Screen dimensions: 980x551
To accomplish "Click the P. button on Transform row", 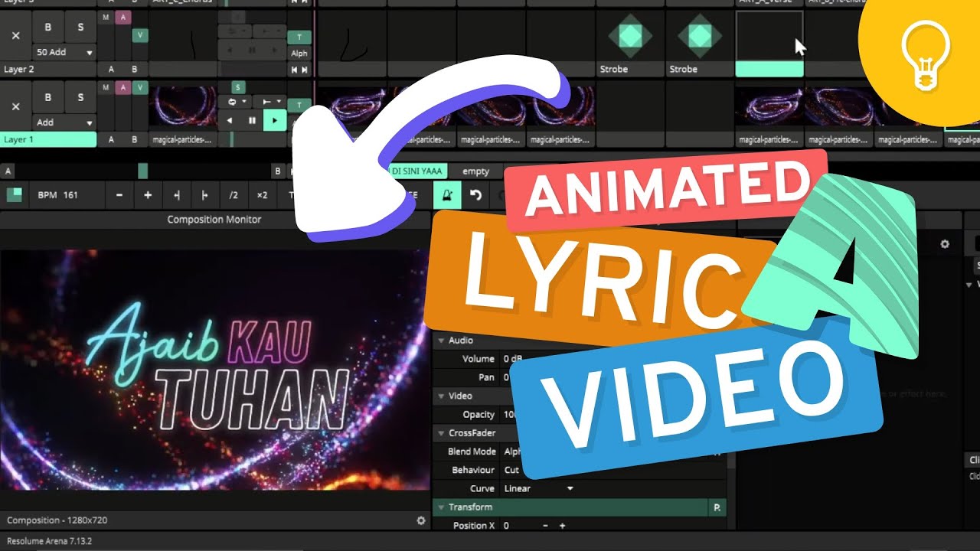I will click(717, 507).
